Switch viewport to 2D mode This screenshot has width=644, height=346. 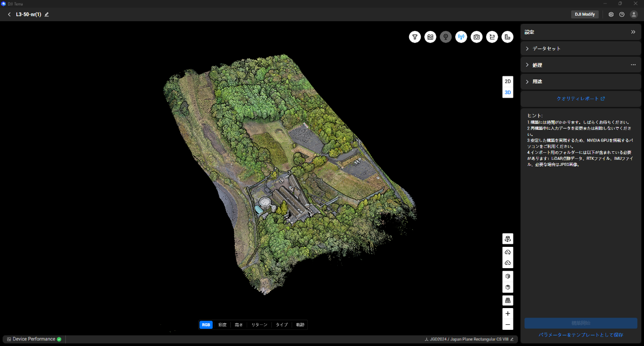(x=508, y=81)
